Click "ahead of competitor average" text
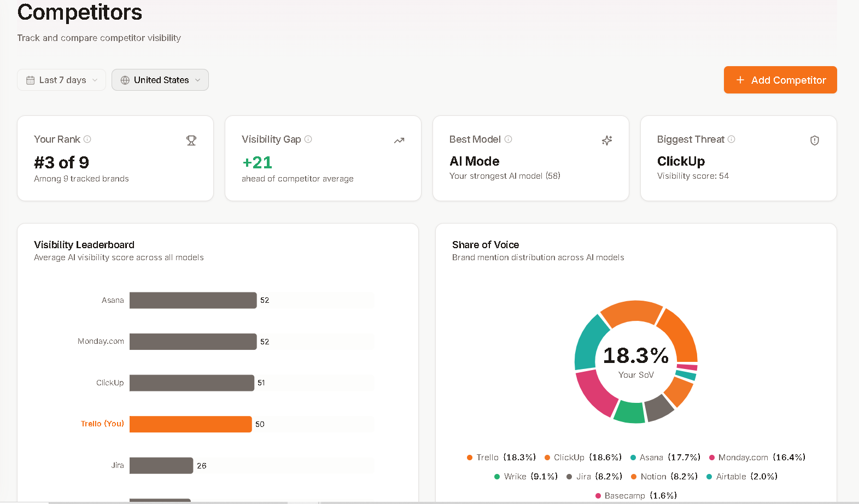 click(297, 179)
